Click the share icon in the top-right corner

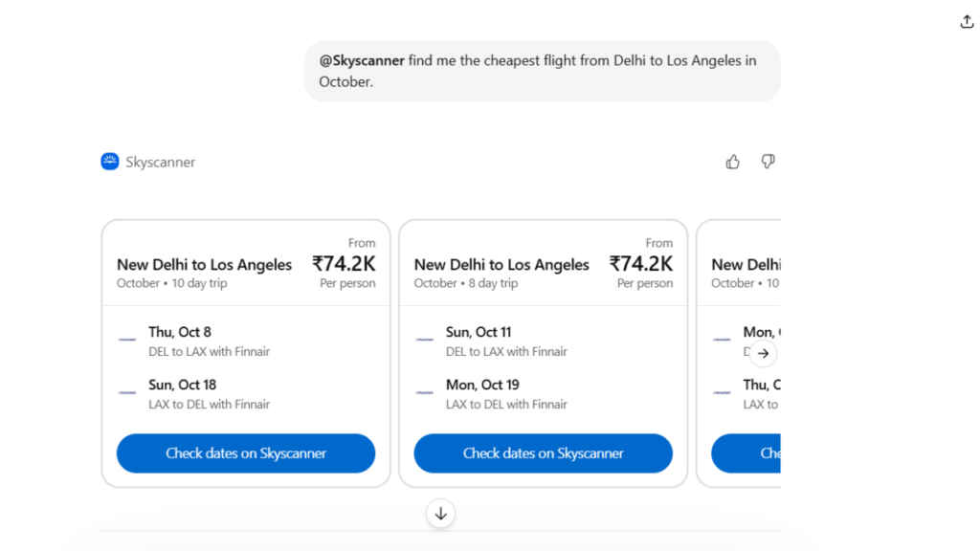(967, 20)
